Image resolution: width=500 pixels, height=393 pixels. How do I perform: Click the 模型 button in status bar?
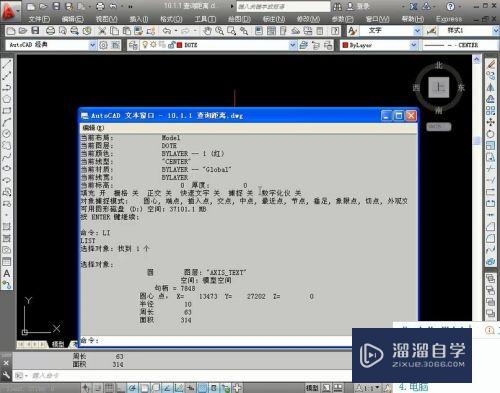312,388
